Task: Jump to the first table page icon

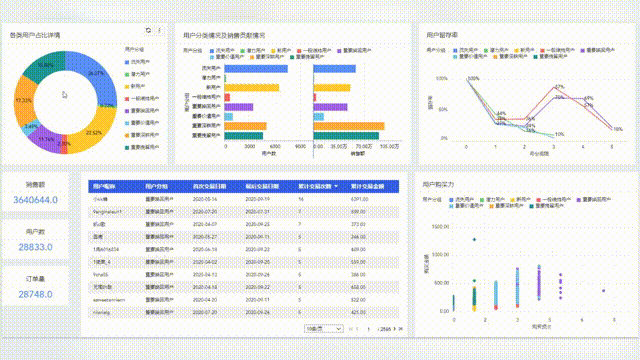Action: pyautogui.click(x=351, y=329)
